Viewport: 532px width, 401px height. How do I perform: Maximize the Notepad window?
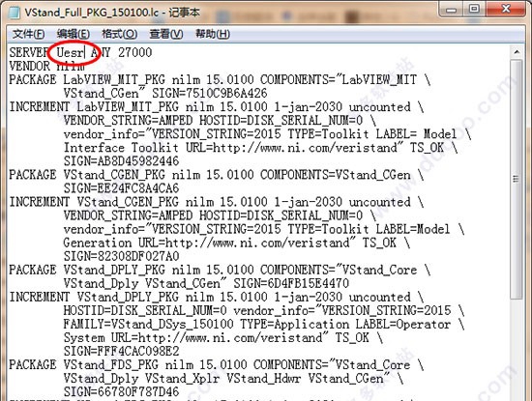[x=474, y=9]
